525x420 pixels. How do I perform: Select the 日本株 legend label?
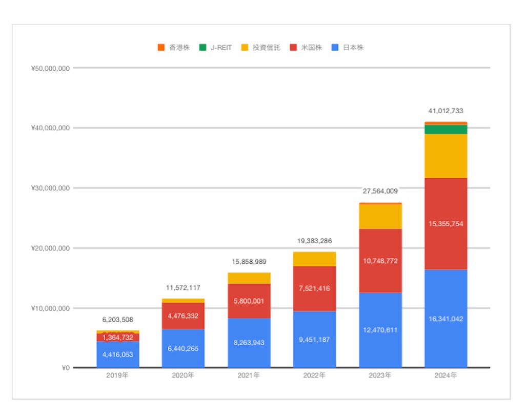coord(353,48)
